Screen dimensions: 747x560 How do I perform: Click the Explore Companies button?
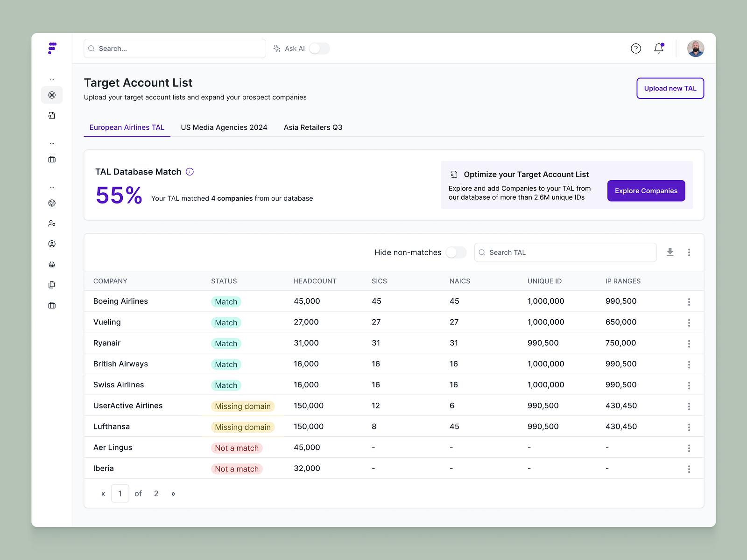(x=646, y=191)
